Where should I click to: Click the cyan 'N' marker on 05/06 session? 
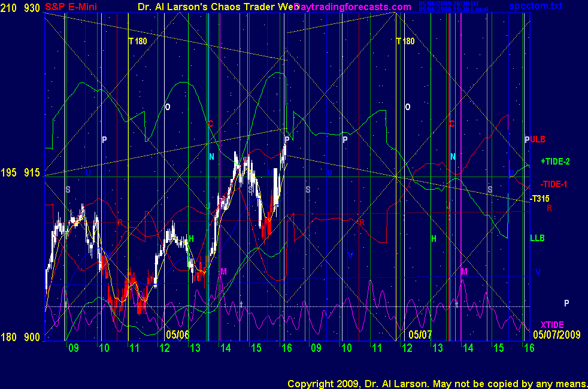point(211,157)
